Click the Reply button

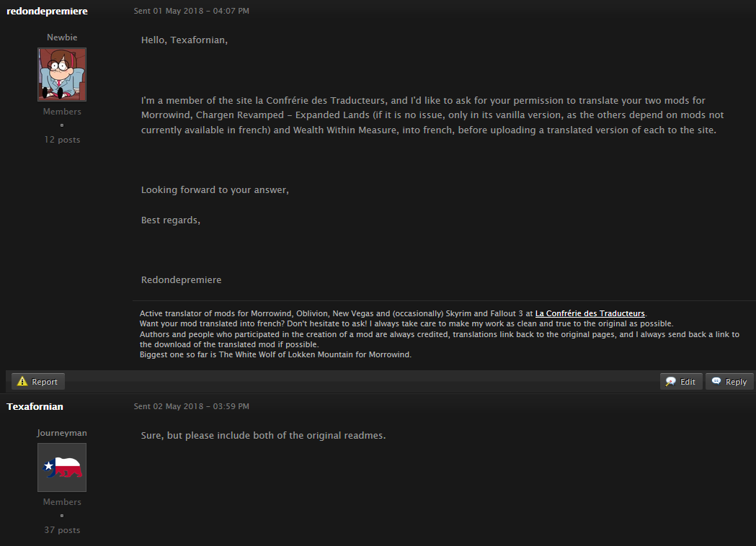pos(729,381)
